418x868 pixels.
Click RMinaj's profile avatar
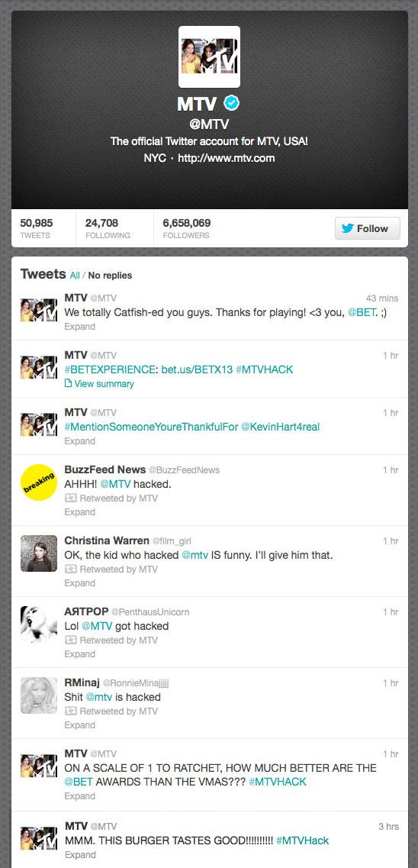[x=39, y=695]
